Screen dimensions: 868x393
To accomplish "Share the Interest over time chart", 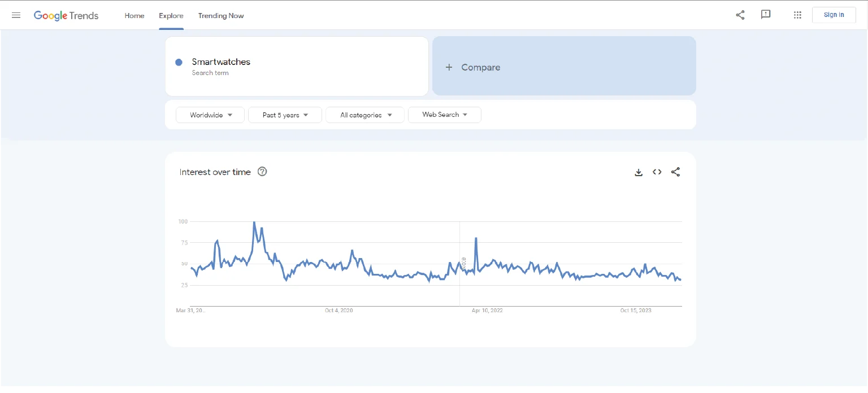I will [x=675, y=172].
